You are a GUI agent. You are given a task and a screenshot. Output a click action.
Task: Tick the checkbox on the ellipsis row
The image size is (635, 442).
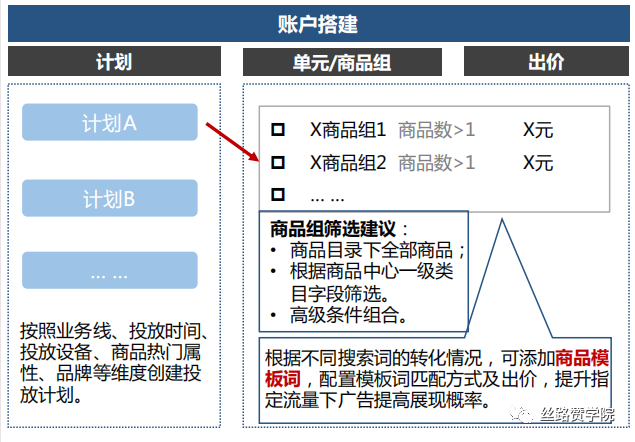pos(278,194)
